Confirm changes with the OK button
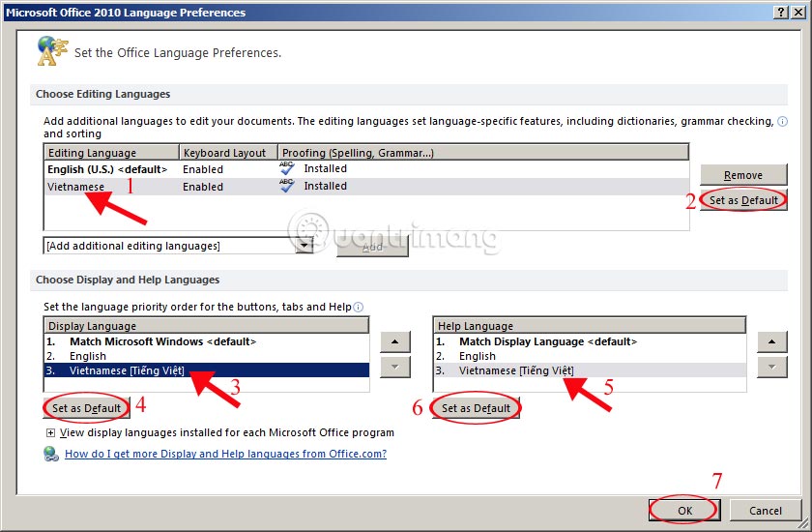 [684, 511]
